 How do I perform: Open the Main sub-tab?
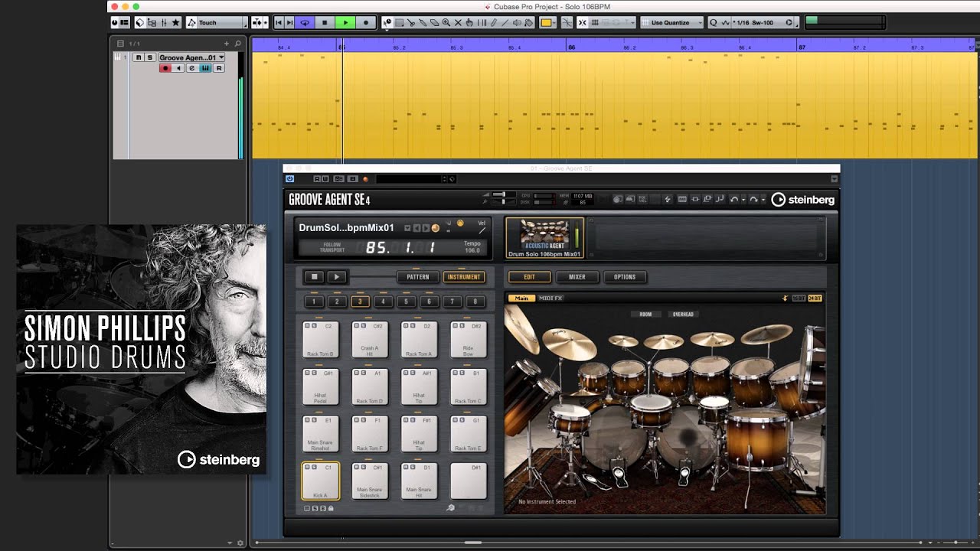(x=521, y=298)
